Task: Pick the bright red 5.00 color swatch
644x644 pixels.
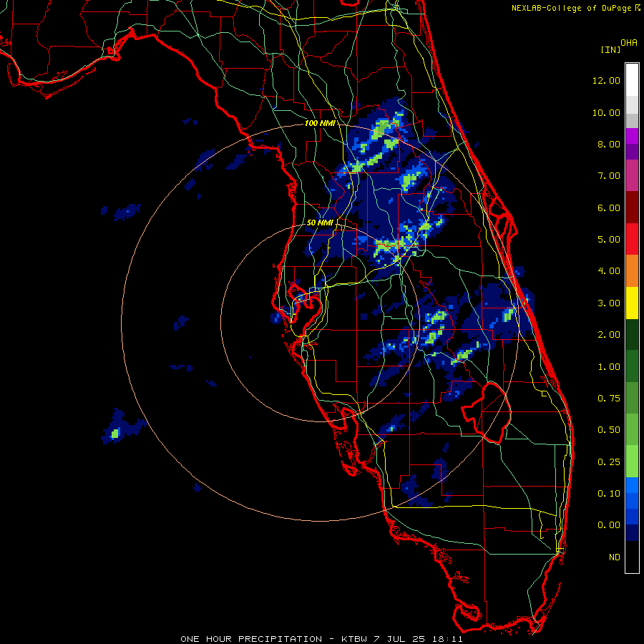Action: pyautogui.click(x=632, y=239)
